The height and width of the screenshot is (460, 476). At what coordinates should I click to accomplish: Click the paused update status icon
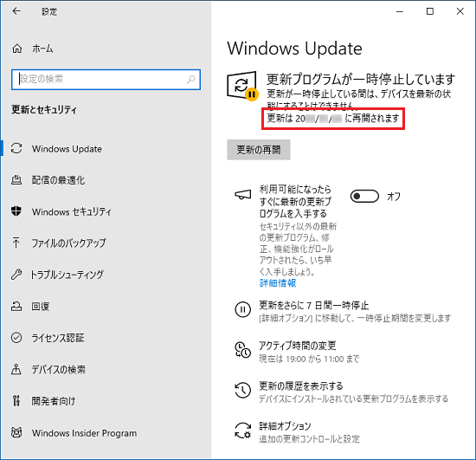pos(242,86)
